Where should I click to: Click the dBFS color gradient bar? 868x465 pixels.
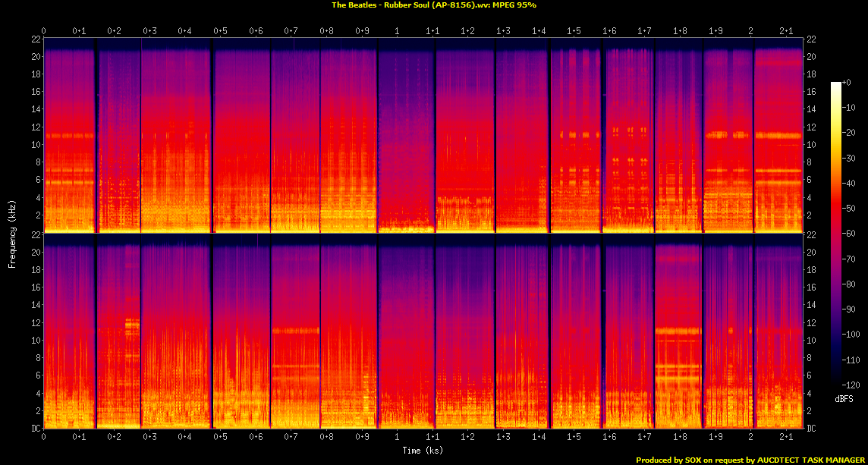836,234
